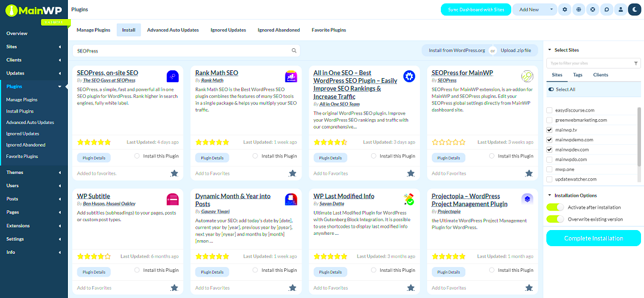Open the user profile icon in top bar
The height and width of the screenshot is (298, 644).
click(621, 10)
